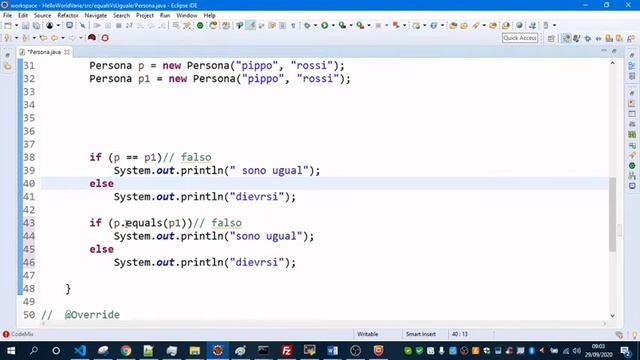The height and width of the screenshot is (360, 640).
Task: Click the light bulb tip icon in status bar
Action: pos(634,335)
